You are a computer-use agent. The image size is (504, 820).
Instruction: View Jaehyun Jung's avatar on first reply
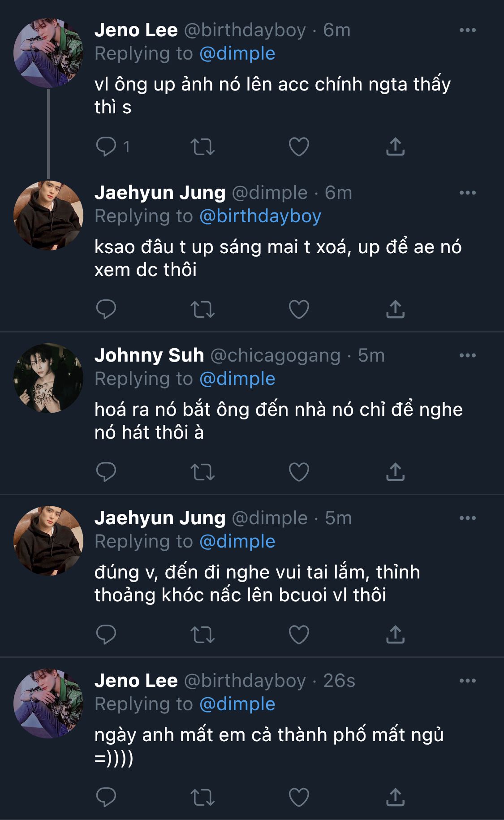[x=48, y=215]
